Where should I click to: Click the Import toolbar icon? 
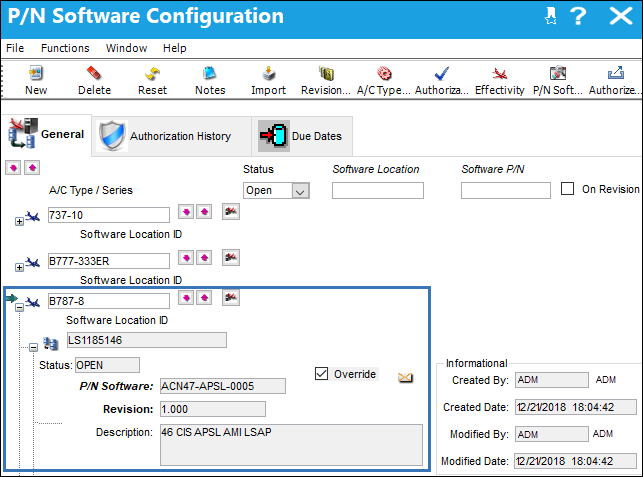[x=269, y=73]
